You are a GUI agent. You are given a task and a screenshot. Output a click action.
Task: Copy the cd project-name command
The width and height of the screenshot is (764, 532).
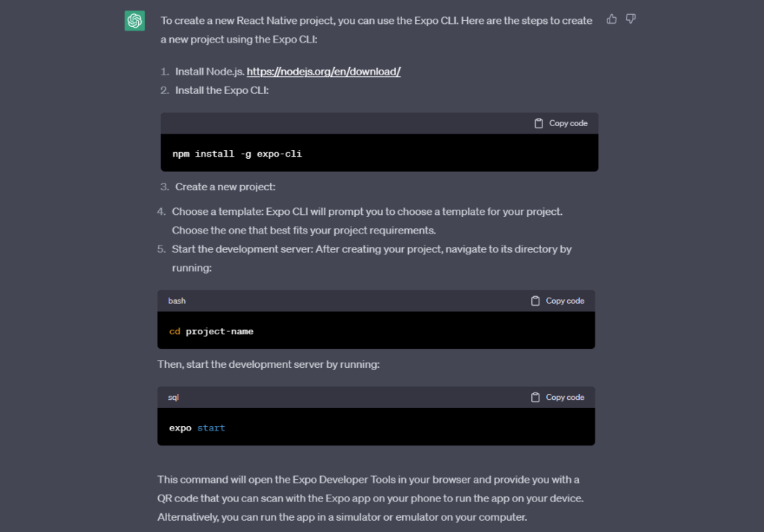pyautogui.click(x=557, y=301)
